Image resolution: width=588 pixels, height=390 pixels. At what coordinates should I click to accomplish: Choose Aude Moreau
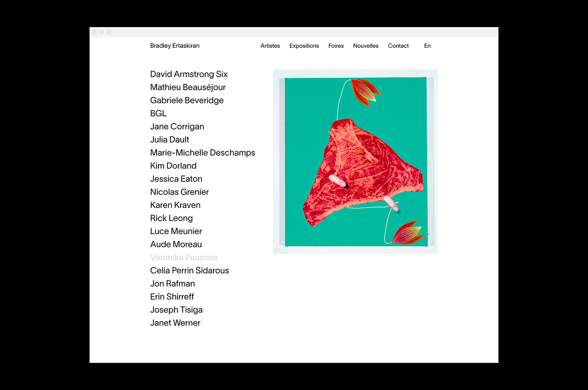(176, 244)
